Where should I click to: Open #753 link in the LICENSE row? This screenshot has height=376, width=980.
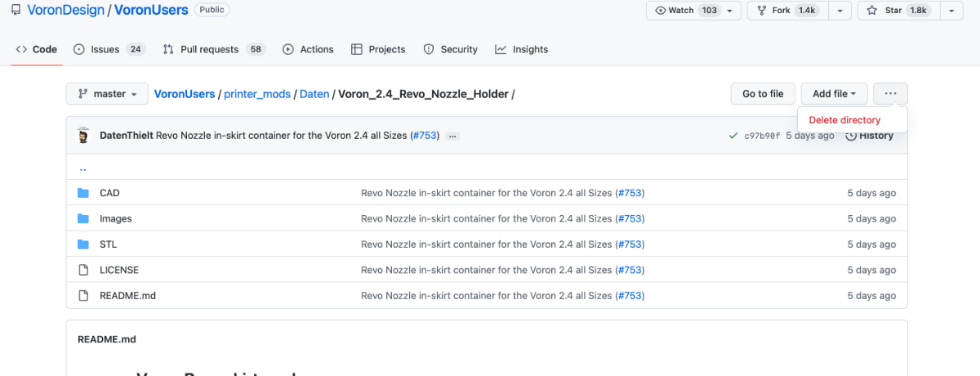click(630, 270)
